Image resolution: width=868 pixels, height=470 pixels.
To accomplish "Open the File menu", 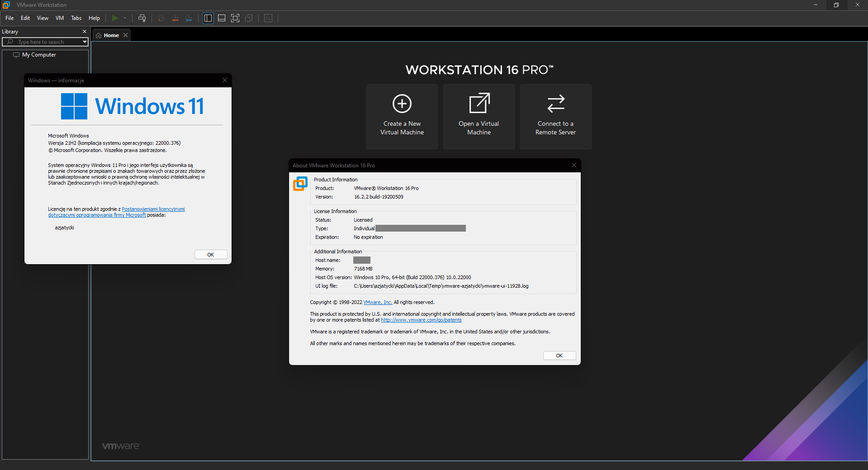I will click(x=9, y=18).
